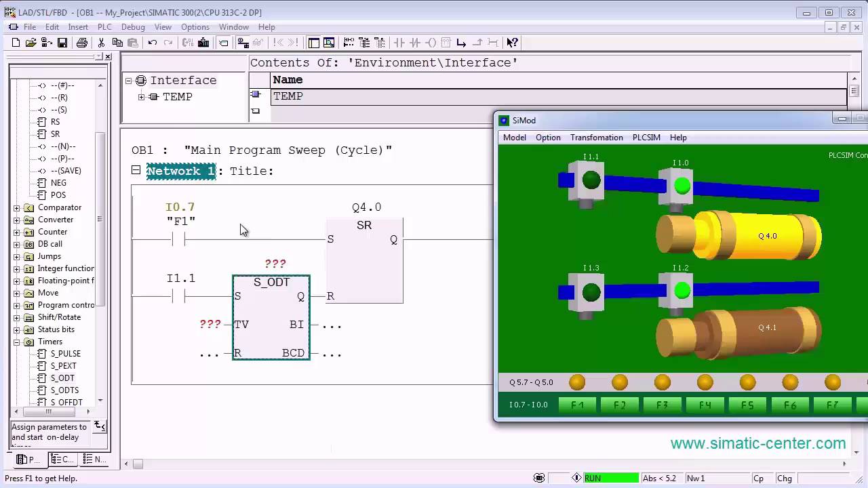868x488 pixels.
Task: Open the Transfomation menu in SiMod
Action: pos(597,138)
